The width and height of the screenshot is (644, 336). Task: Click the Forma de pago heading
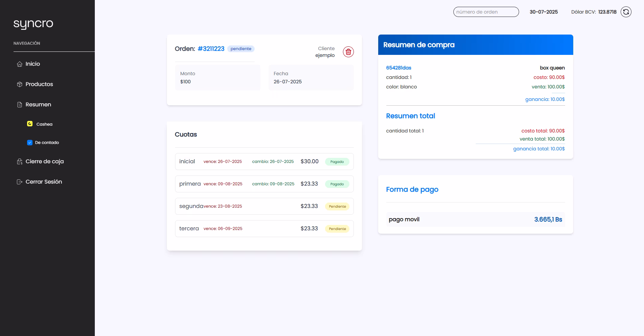pos(412,190)
